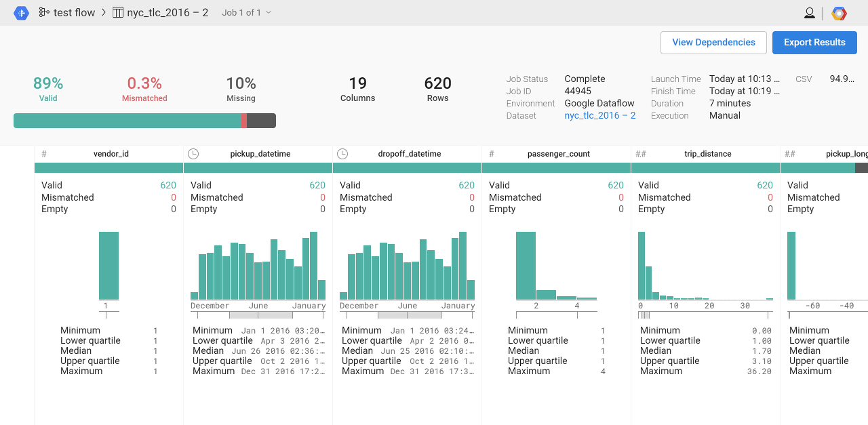Screen dimensions: 868x425
Task: Open the Google Cloud Platform icon
Action: [x=840, y=13]
